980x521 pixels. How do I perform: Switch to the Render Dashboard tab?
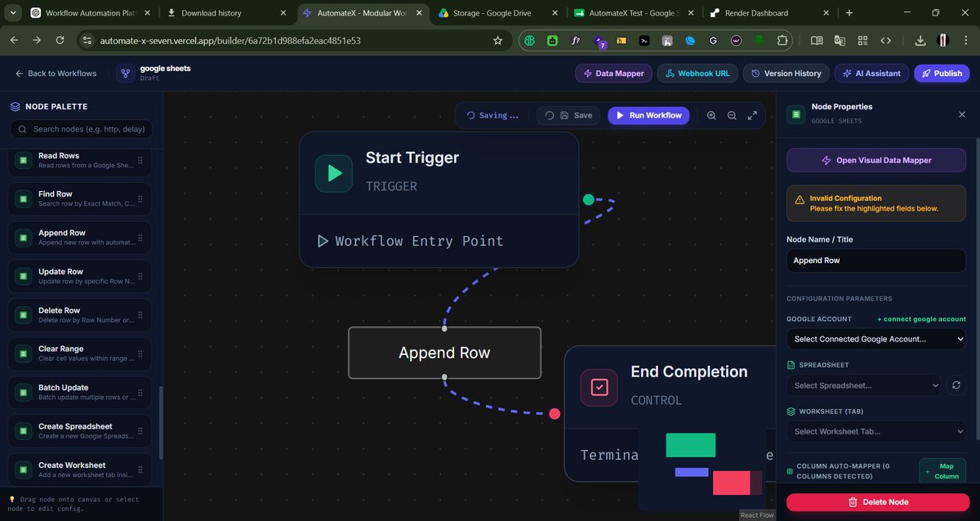click(768, 13)
